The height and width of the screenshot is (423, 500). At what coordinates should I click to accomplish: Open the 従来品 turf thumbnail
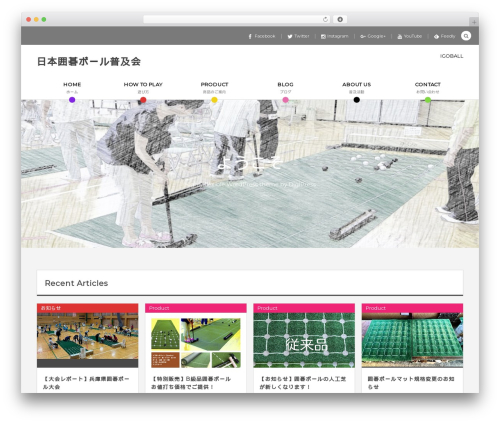click(304, 340)
